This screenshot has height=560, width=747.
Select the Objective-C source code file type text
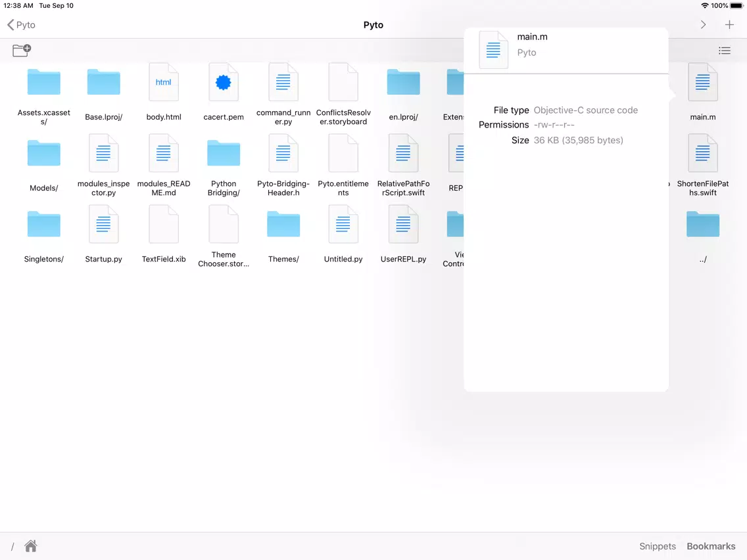(x=585, y=110)
